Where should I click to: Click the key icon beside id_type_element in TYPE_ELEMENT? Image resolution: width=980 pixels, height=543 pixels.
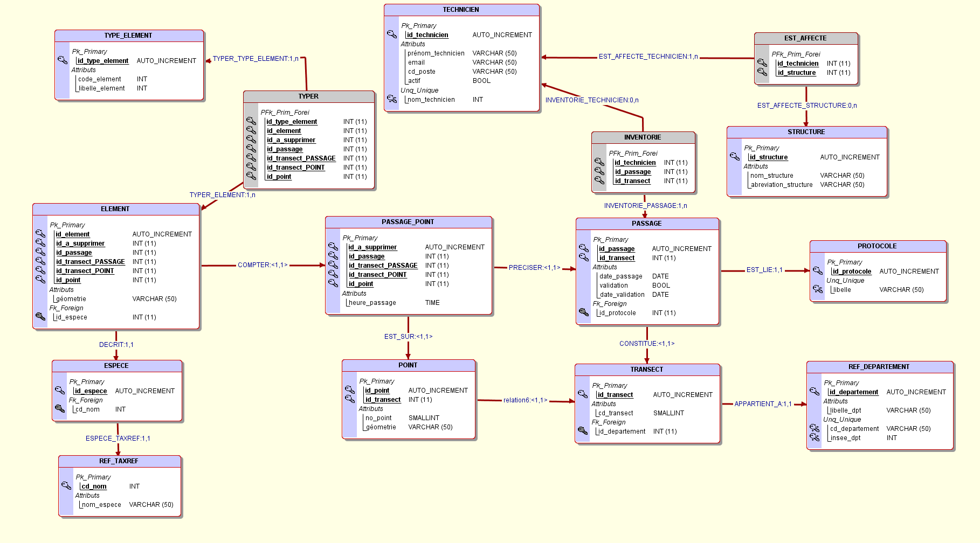coord(63,60)
